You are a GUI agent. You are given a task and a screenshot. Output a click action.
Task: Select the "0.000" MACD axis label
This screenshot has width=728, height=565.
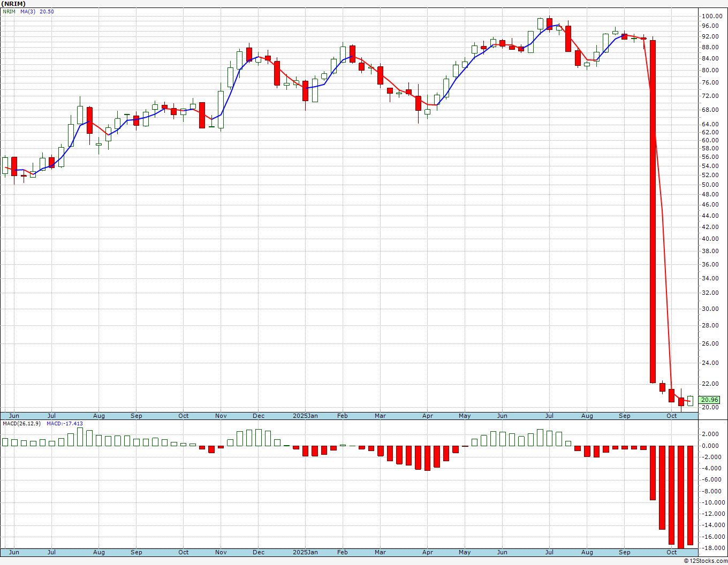(x=710, y=446)
